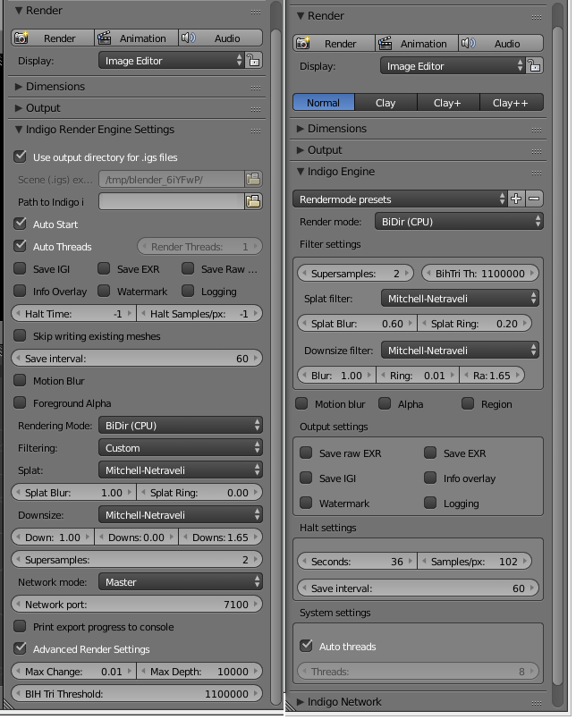
Task: Enable Skip writing existing meshes
Action: (x=21, y=335)
